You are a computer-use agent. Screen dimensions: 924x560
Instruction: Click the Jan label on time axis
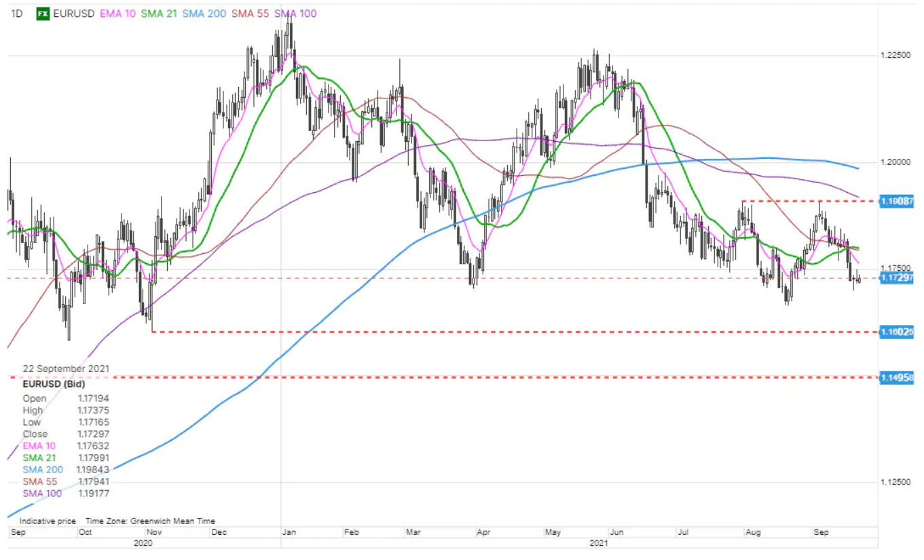coord(289,533)
